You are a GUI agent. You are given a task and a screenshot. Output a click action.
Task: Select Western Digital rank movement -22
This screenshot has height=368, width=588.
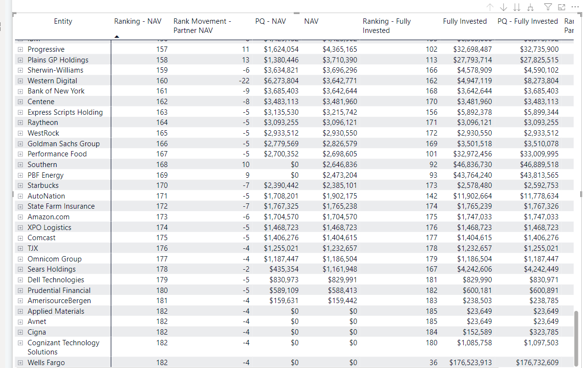244,81
